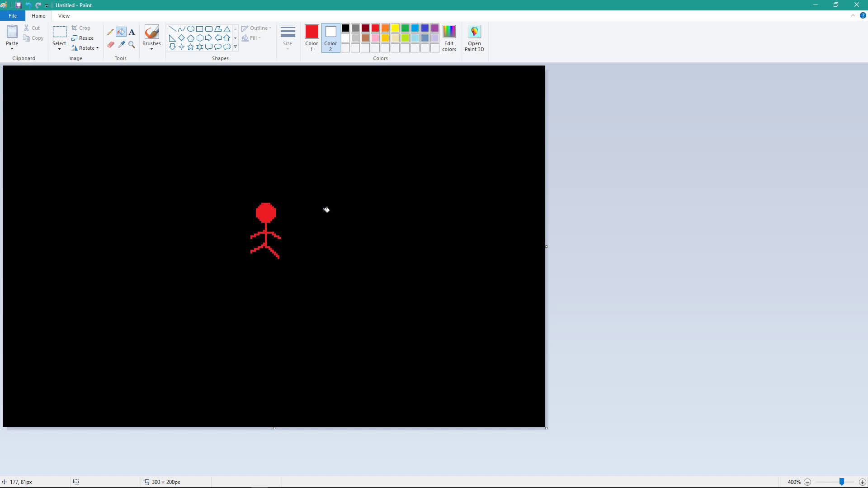Activate Color 1 selector
Viewport: 868px width, 488px height.
click(311, 38)
